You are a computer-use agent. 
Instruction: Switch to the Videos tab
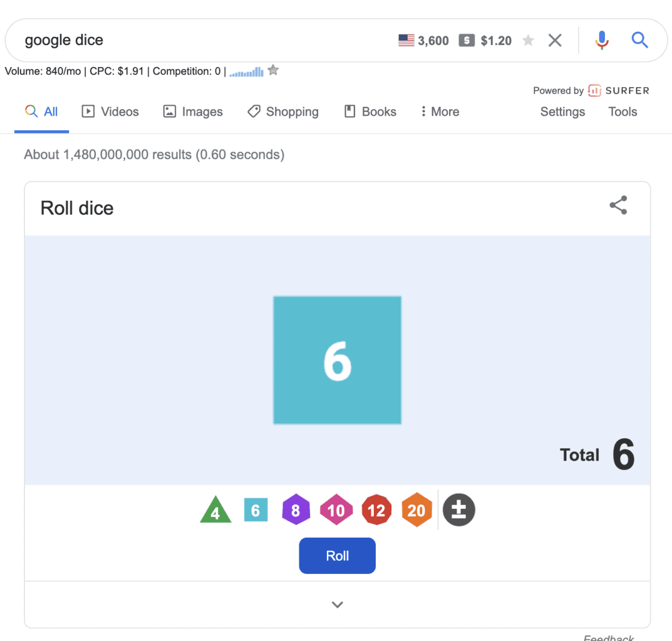[110, 112]
